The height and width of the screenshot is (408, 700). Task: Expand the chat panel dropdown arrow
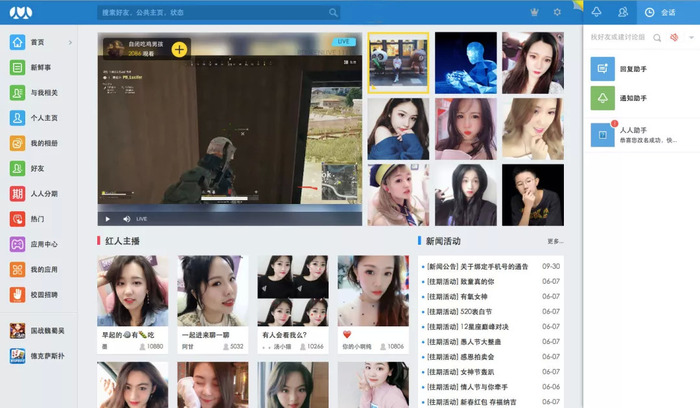pos(691,37)
